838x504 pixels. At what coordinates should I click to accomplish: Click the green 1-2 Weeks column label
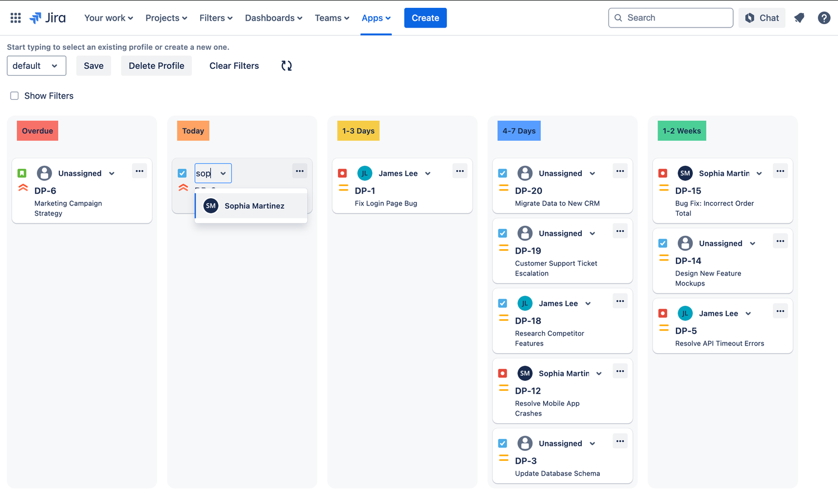click(x=682, y=131)
